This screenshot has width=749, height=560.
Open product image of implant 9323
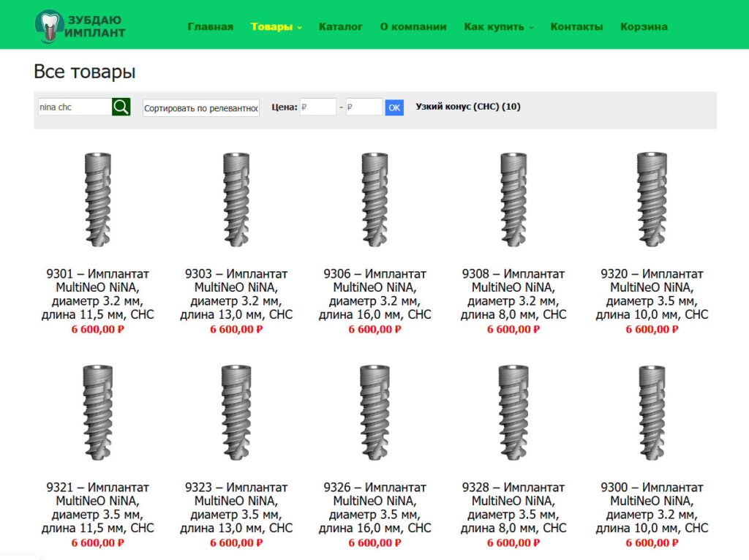[x=236, y=413]
